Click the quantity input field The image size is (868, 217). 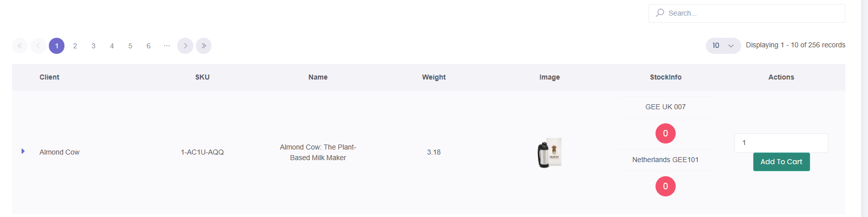tap(781, 143)
